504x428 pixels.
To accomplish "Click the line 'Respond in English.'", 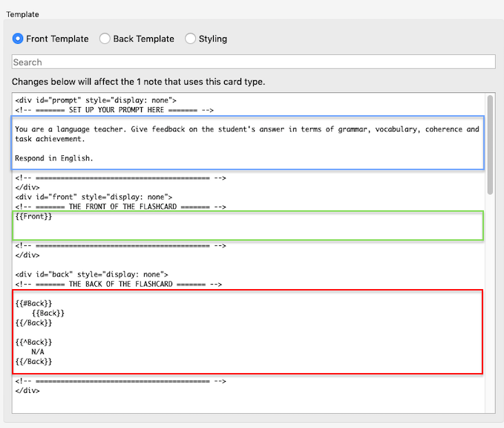I will coord(54,158).
